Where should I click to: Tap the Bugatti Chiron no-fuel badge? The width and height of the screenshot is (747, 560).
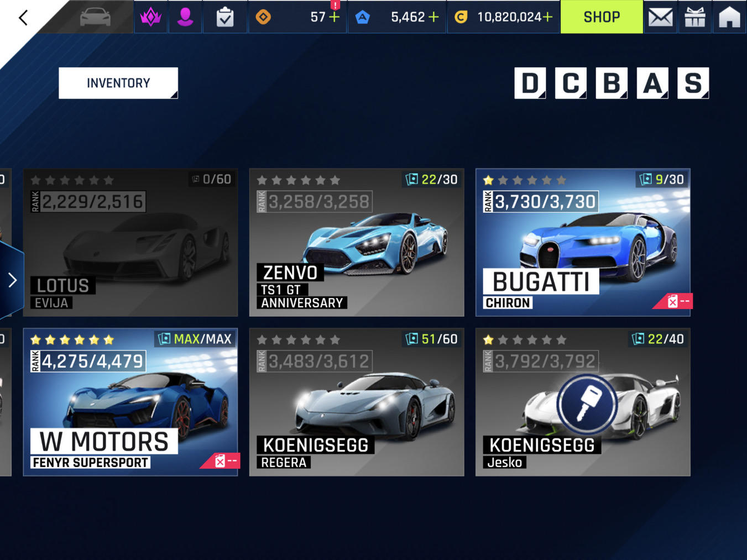coord(673,301)
